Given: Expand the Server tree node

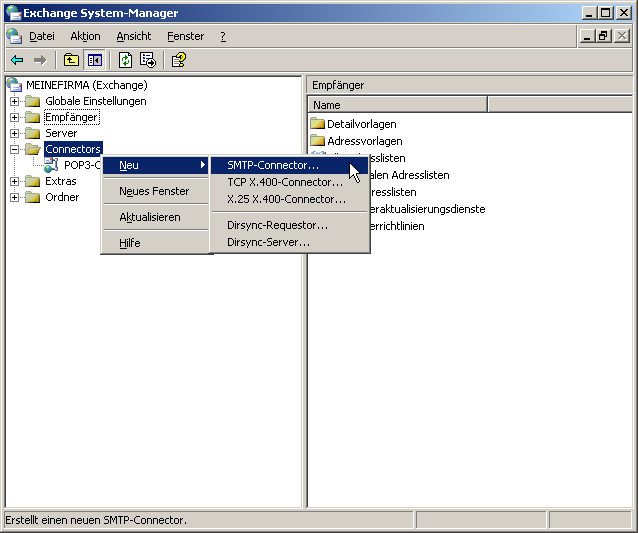Looking at the screenshot, I should [14, 133].
